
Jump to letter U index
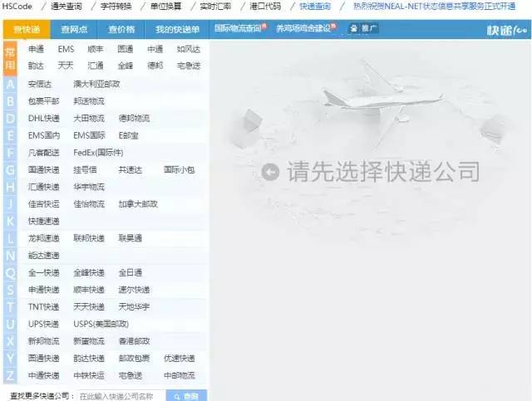(10, 324)
